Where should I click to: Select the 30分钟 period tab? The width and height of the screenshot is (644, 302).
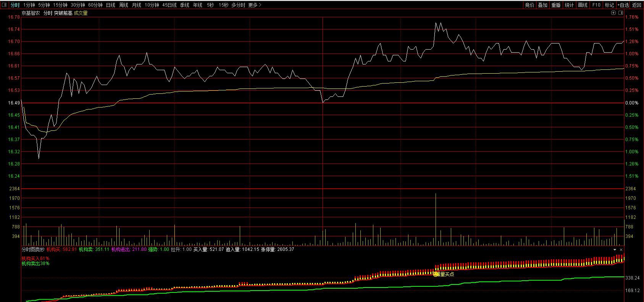point(77,5)
